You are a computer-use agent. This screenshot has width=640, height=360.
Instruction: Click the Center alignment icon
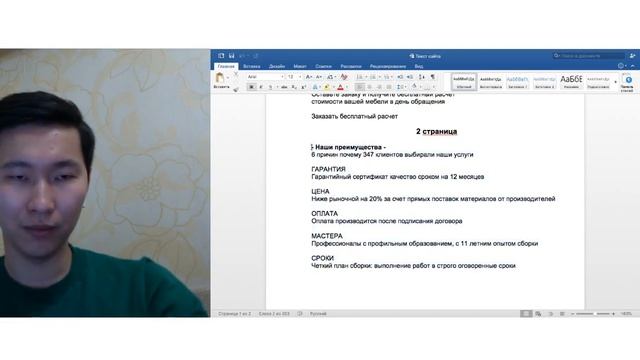[x=369, y=87]
